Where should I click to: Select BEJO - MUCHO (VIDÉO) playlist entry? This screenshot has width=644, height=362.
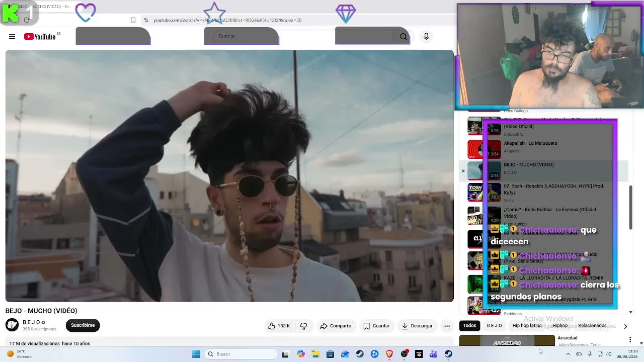544,170
